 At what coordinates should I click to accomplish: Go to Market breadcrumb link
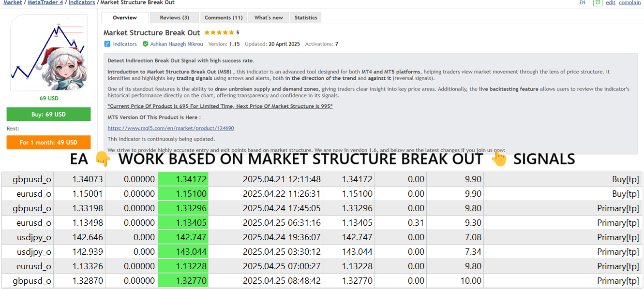[x=13, y=2]
